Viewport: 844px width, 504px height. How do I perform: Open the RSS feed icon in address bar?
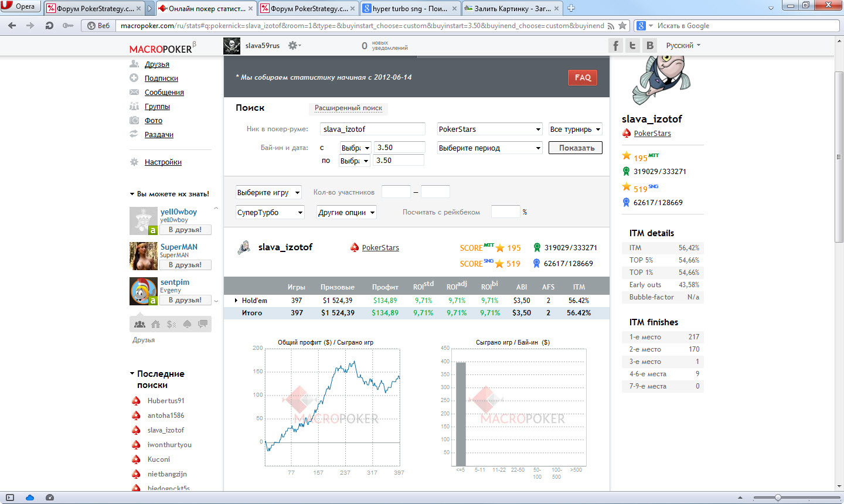611,26
